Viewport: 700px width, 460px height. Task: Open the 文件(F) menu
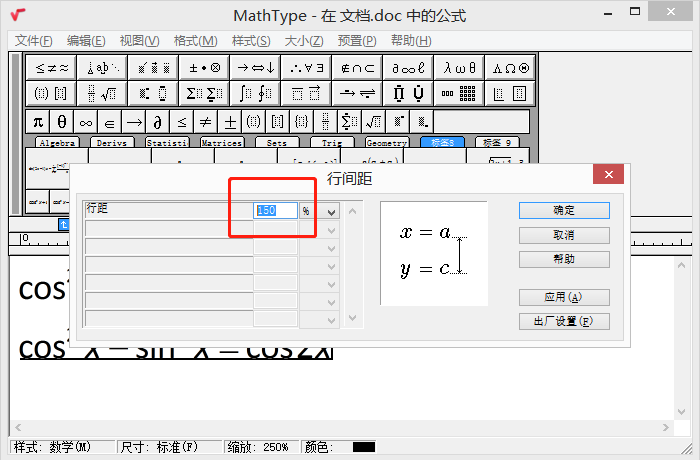point(33,41)
